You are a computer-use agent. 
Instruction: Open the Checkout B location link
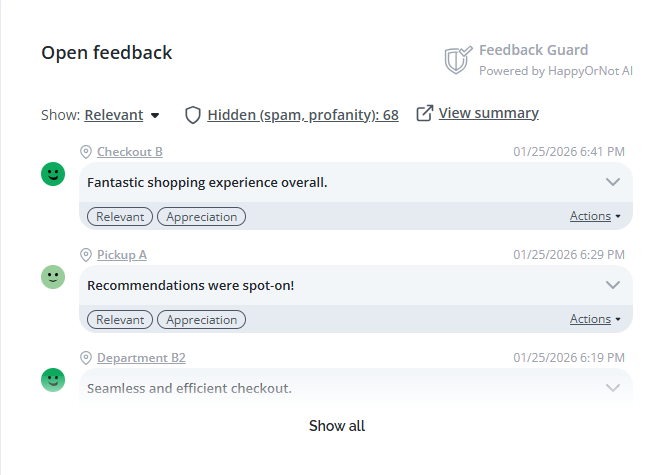(130, 152)
